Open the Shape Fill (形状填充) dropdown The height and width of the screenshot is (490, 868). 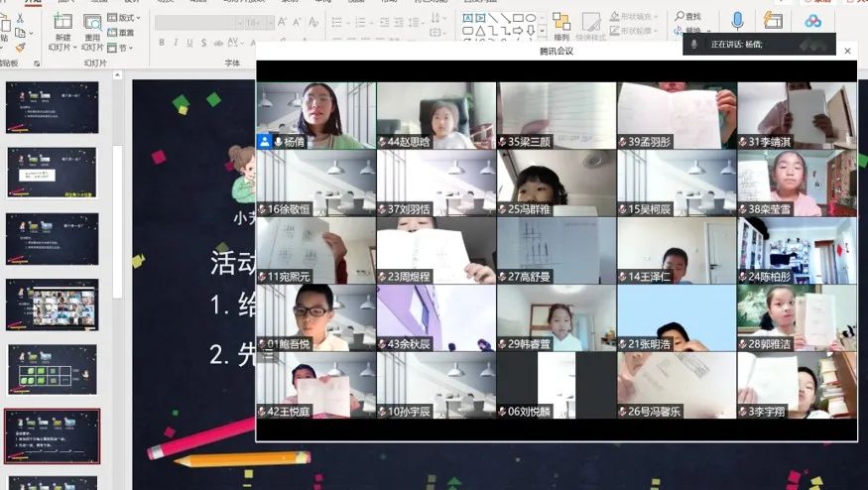coord(635,17)
